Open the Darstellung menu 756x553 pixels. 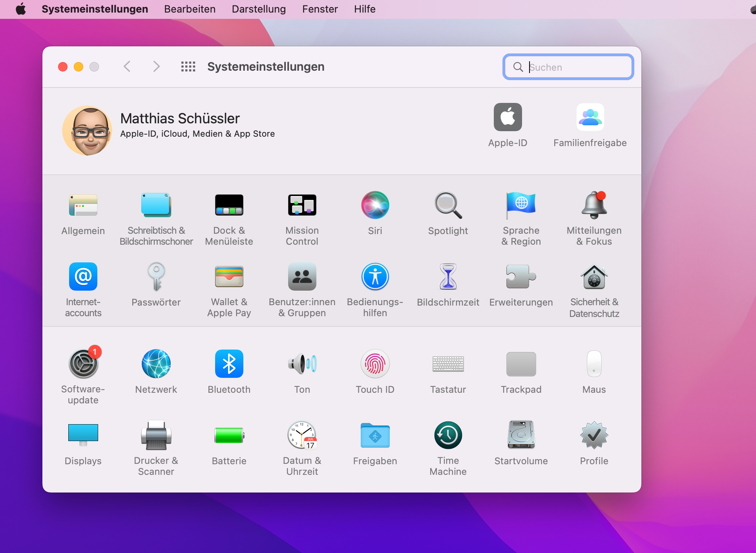[259, 9]
